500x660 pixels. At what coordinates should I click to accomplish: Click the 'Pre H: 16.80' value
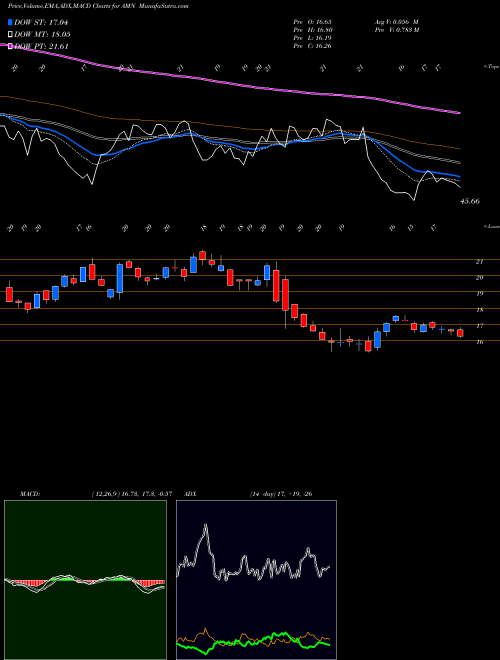tap(313, 30)
